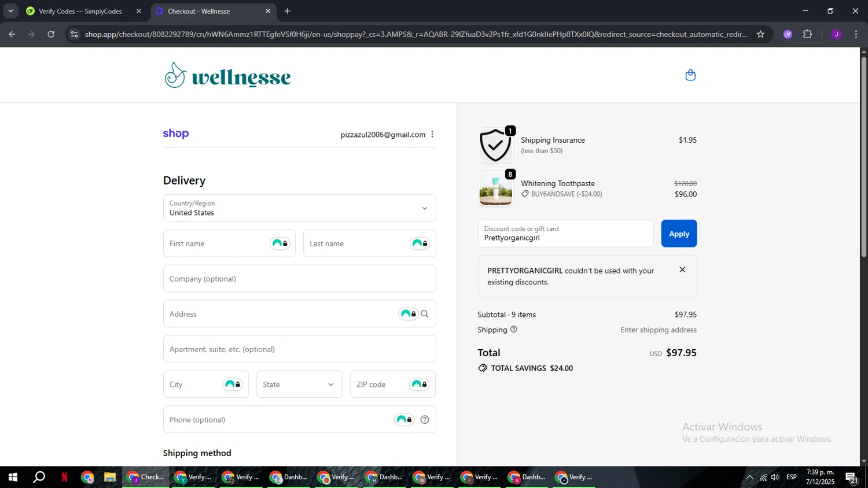The width and height of the screenshot is (868, 488).
Task: Click the Wellnesse logo
Action: tap(227, 75)
